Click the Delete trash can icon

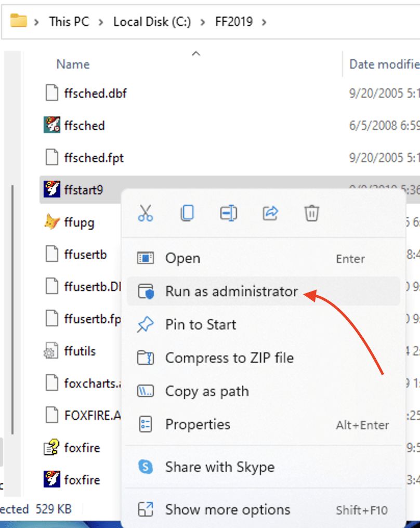(x=312, y=213)
